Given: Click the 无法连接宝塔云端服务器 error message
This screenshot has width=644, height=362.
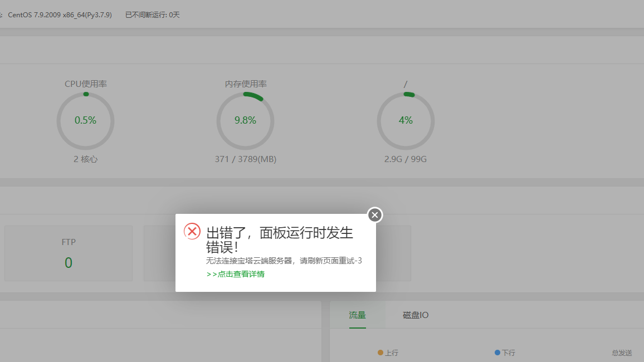Looking at the screenshot, I should pyautogui.click(x=284, y=261).
